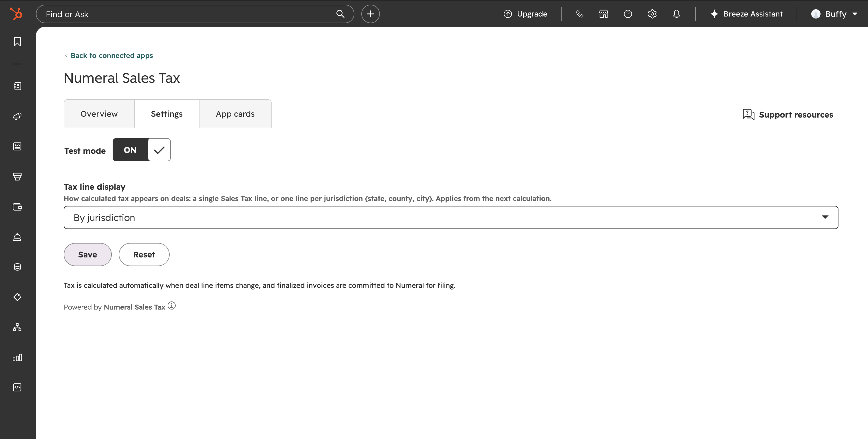
Task: Open the Reporting bar chart sidebar icon
Action: click(x=17, y=357)
